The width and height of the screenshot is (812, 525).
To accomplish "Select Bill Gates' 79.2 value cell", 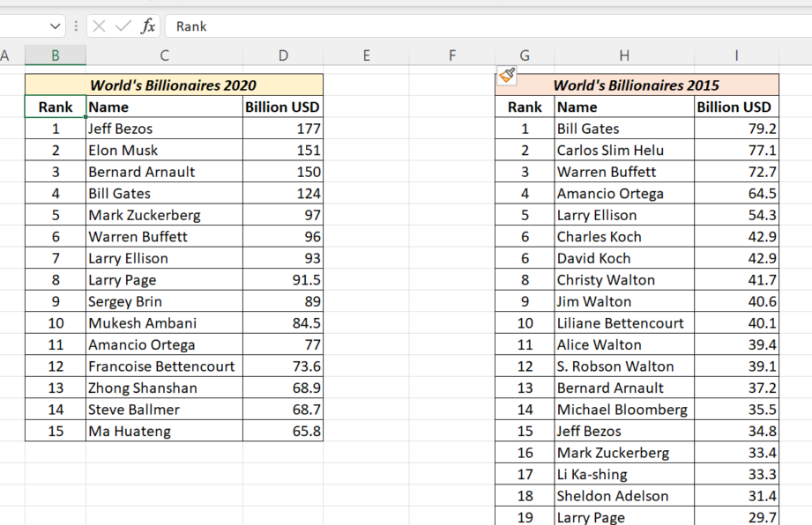I will [x=736, y=128].
